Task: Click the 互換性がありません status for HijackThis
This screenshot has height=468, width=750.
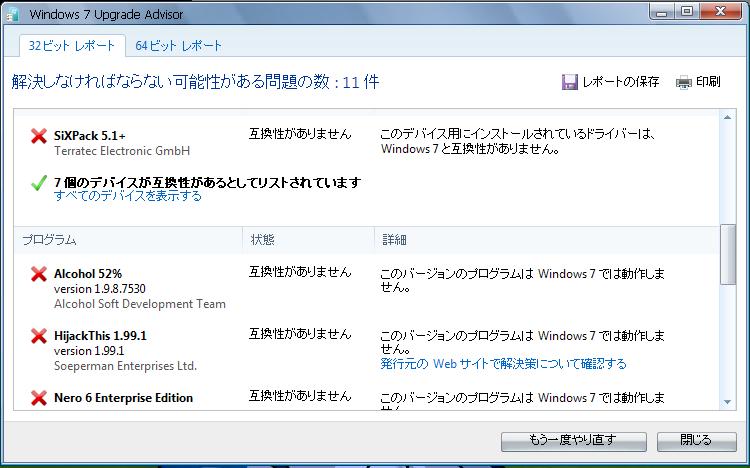Action: [300, 334]
